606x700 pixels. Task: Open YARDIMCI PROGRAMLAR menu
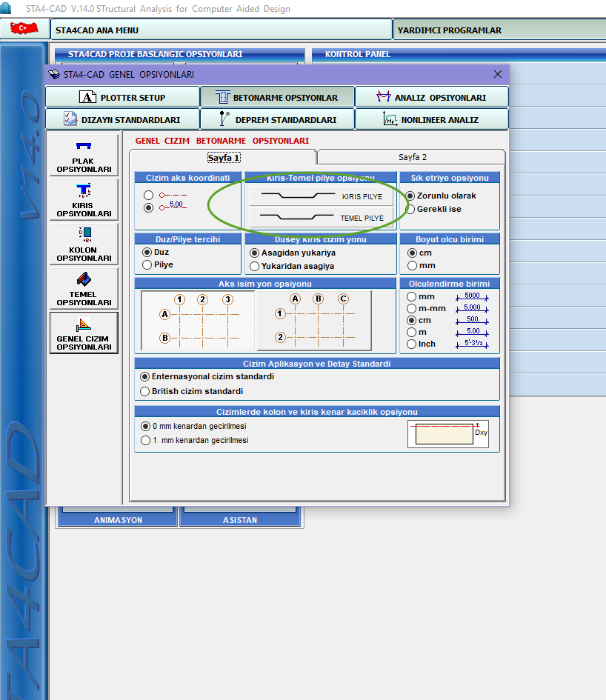tap(499, 30)
